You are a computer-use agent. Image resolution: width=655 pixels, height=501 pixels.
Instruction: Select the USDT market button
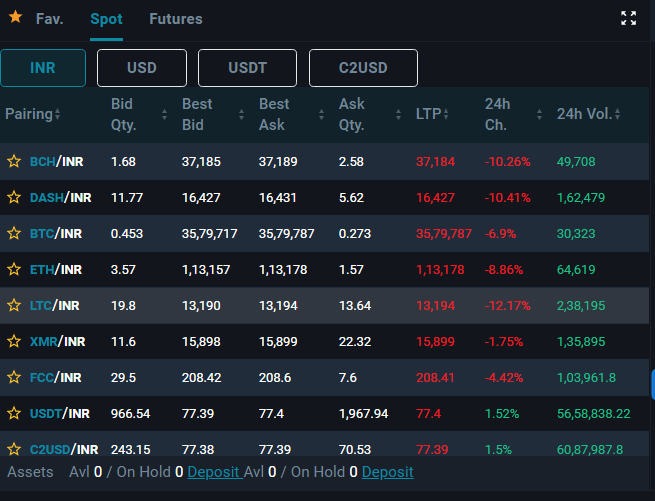pos(247,68)
